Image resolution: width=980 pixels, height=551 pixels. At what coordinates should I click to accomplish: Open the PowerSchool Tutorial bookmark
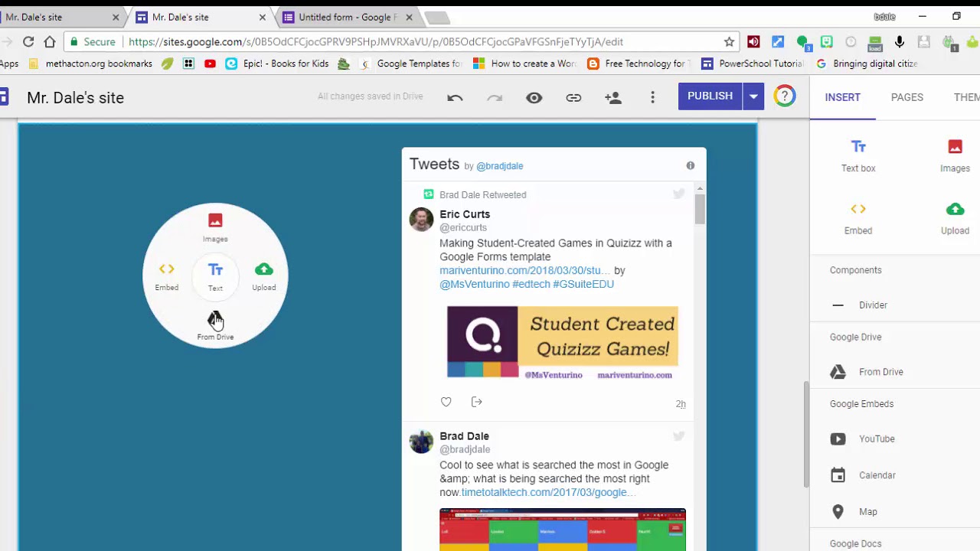pos(753,64)
